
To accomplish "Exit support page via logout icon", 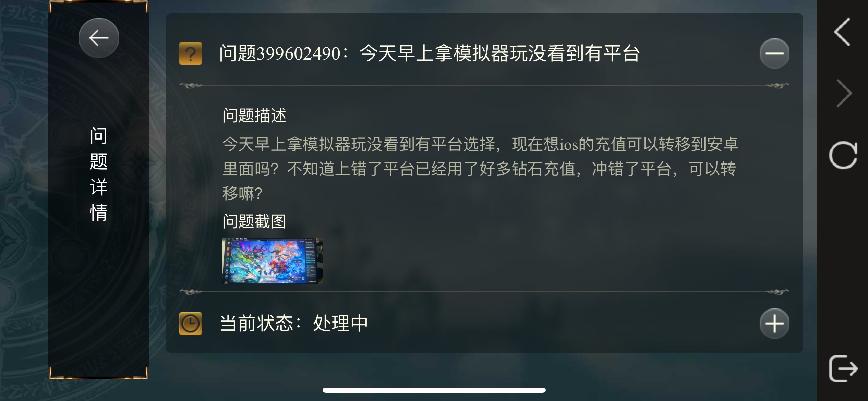I will [x=843, y=369].
